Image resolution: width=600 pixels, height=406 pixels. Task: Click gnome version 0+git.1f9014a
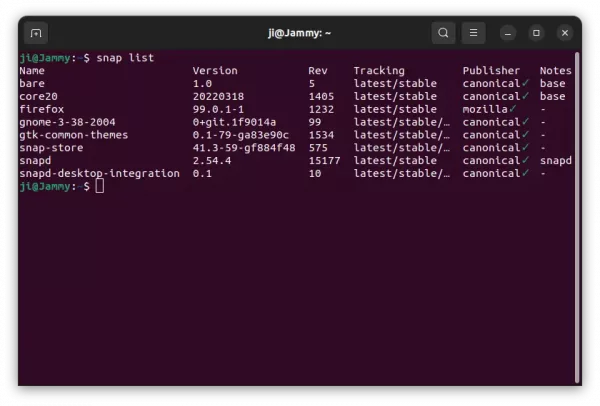[x=234, y=122]
